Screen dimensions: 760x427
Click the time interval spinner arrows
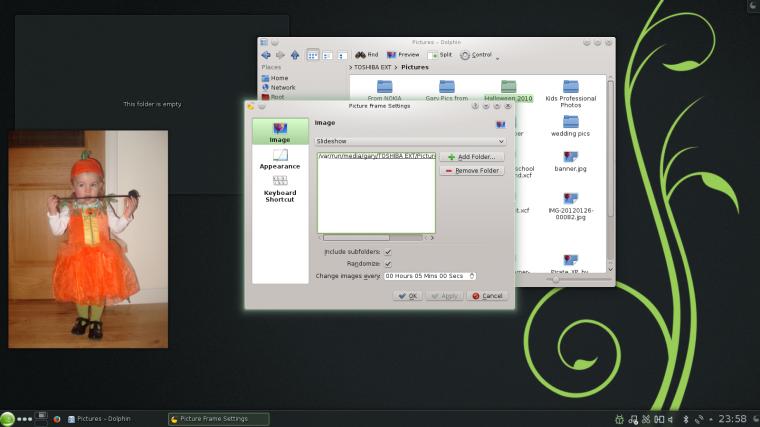pyautogui.click(x=472, y=276)
